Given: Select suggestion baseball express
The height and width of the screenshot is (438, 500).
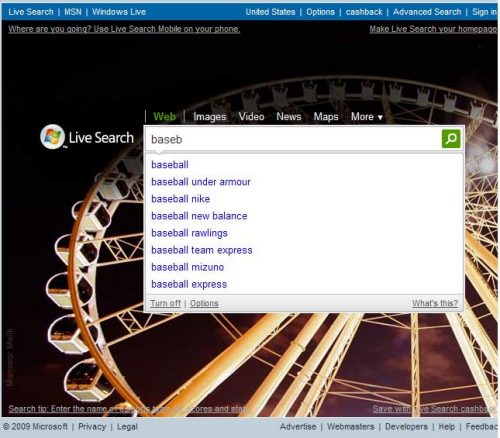Looking at the screenshot, I should (189, 284).
